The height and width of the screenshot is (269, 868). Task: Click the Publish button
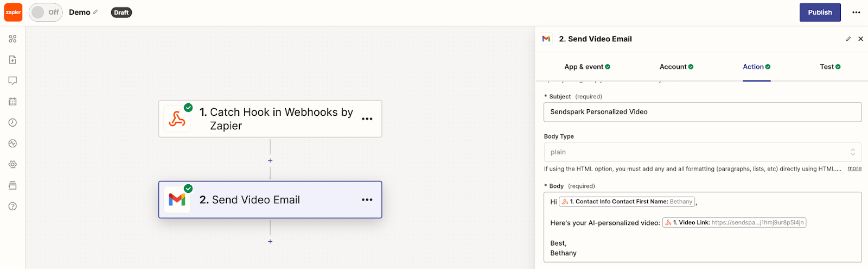820,12
